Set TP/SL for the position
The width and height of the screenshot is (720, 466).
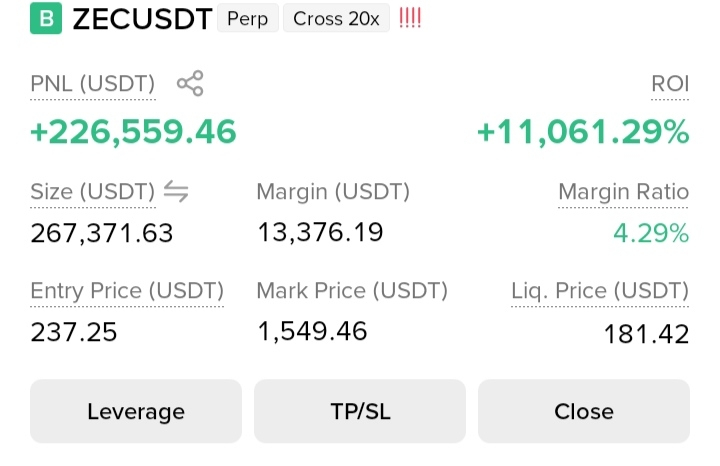point(360,411)
